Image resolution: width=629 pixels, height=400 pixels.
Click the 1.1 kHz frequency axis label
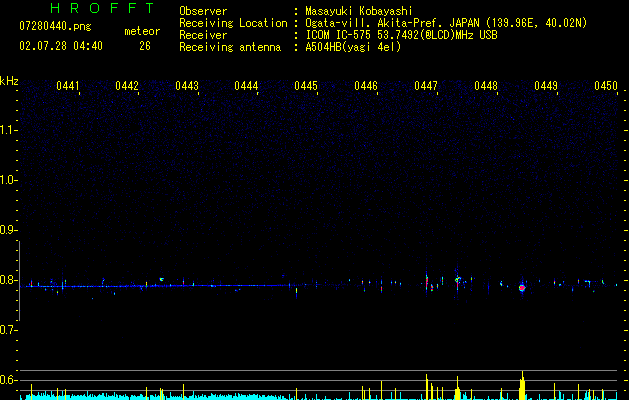9,130
